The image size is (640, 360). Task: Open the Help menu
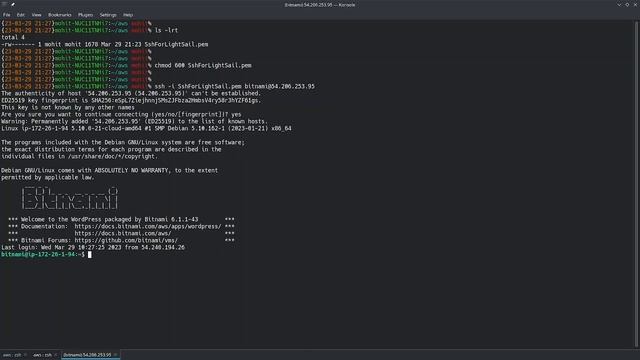(128, 15)
